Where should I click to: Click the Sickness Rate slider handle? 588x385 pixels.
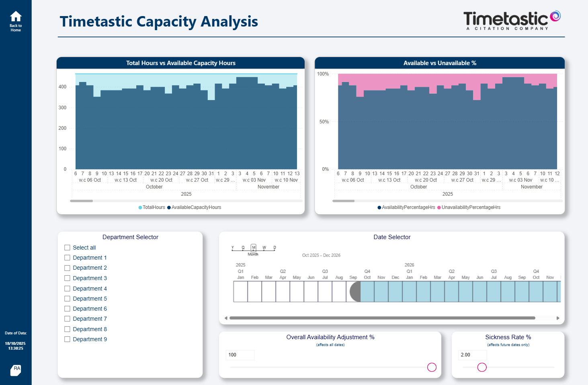482,367
